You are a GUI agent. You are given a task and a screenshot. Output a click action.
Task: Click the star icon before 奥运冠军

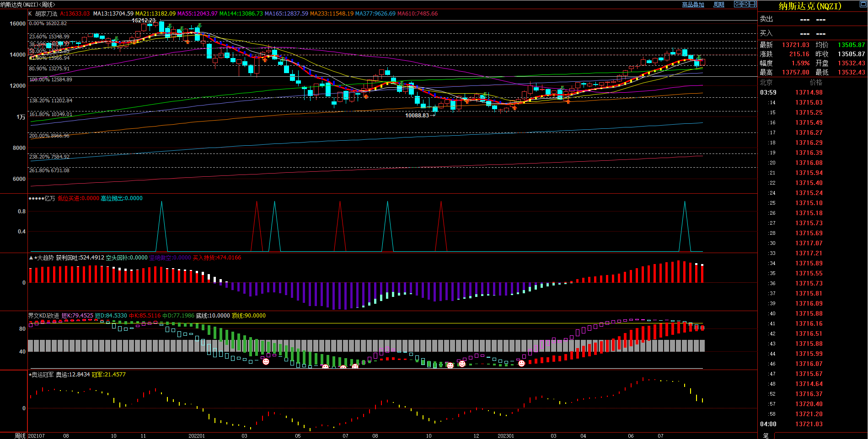30,375
